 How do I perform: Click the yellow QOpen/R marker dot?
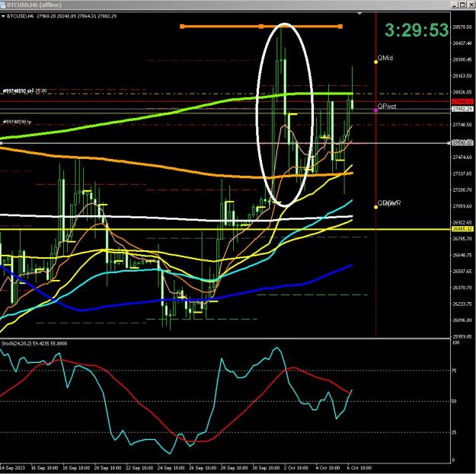[x=375, y=207]
